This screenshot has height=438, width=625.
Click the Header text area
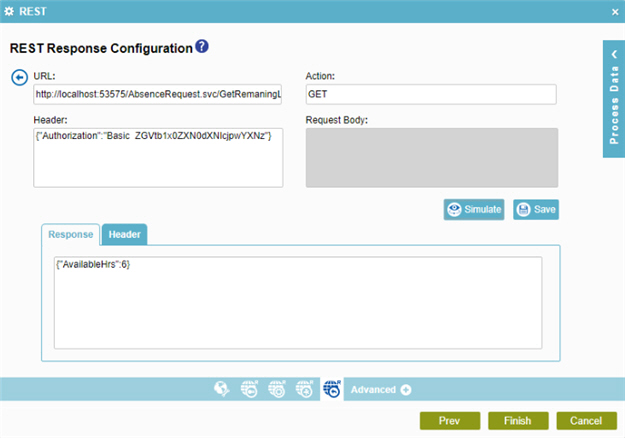pos(158,157)
